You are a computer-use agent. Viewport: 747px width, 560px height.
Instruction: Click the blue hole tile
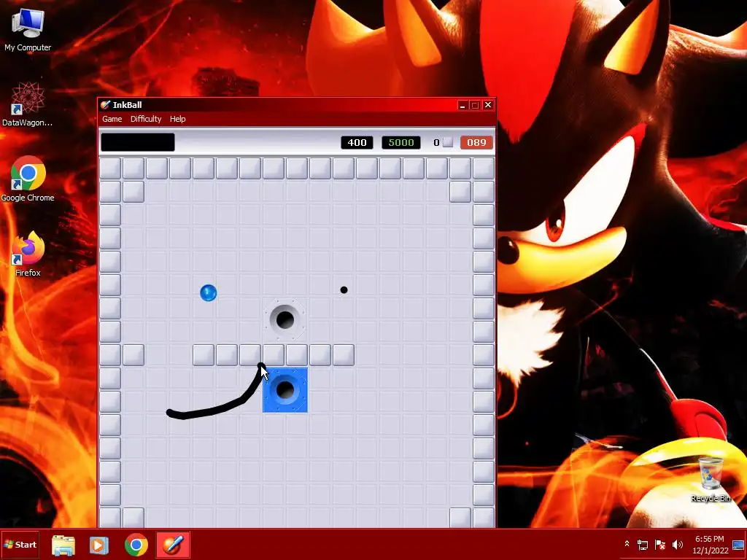click(x=285, y=390)
